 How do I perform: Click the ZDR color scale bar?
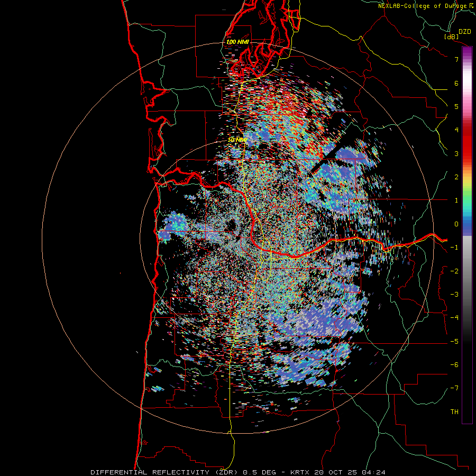coord(467,235)
